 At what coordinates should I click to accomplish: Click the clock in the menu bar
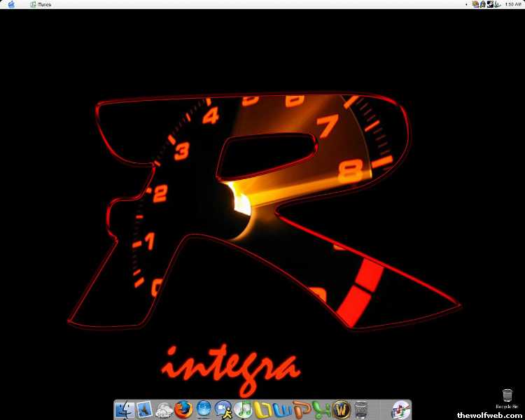pos(513,4)
